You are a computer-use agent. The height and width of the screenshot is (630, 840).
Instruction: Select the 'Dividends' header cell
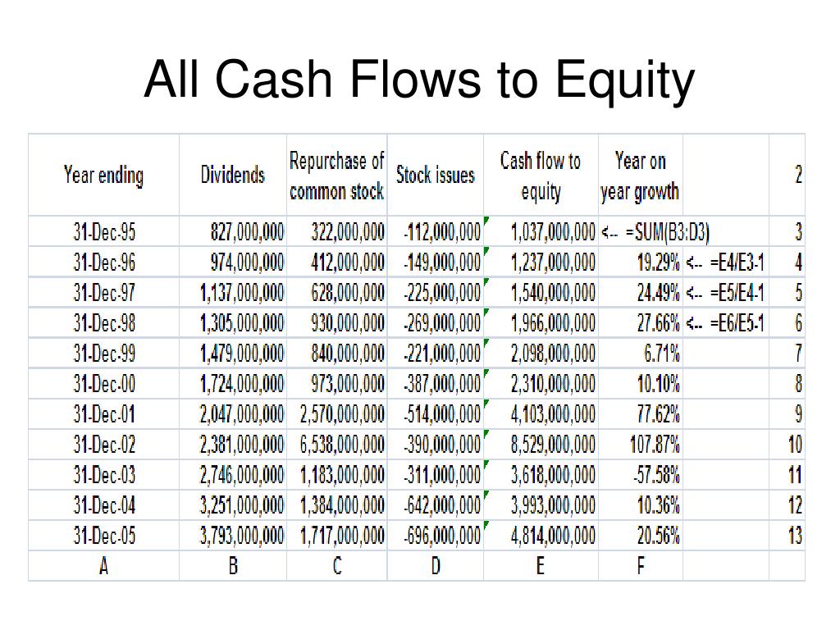(232, 176)
